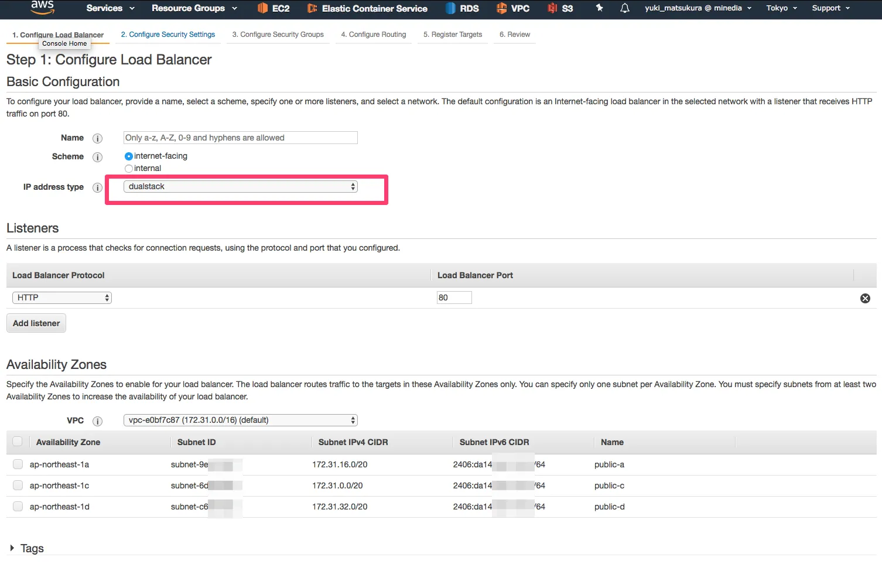Open the notifications bell

pos(625,8)
